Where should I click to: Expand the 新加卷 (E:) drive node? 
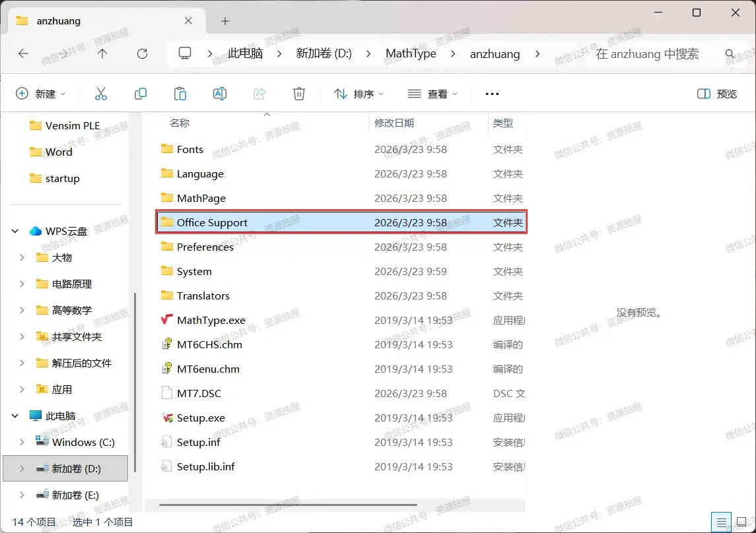pyautogui.click(x=22, y=495)
